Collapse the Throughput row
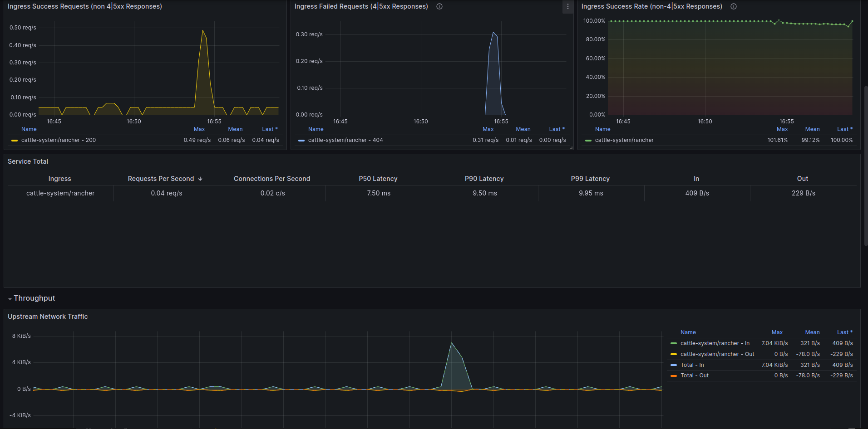Image resolution: width=868 pixels, height=429 pixels. point(31,298)
